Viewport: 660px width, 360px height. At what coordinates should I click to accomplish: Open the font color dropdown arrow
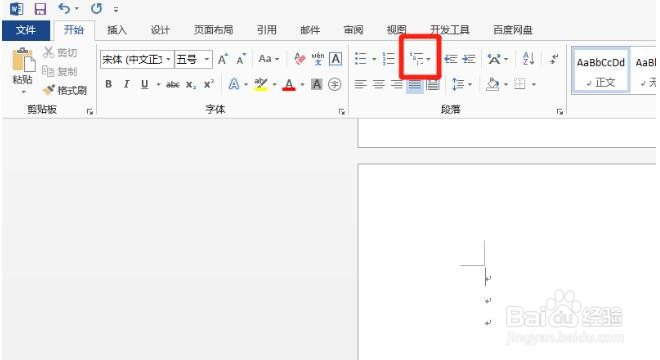pos(302,85)
